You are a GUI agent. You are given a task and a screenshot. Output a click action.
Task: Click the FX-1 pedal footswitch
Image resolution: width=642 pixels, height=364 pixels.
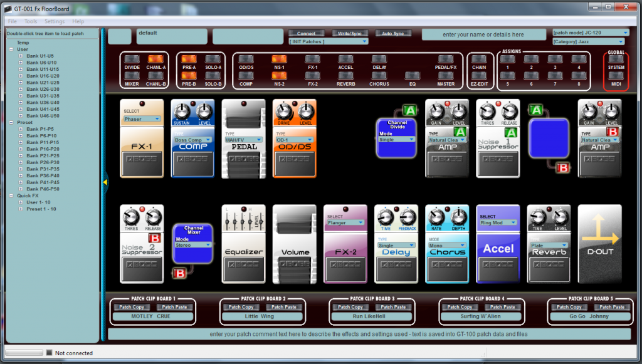pos(142,163)
